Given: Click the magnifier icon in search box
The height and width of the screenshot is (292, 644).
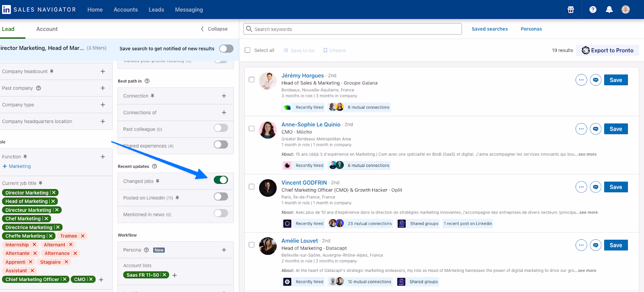Looking at the screenshot, I should pyautogui.click(x=249, y=29).
